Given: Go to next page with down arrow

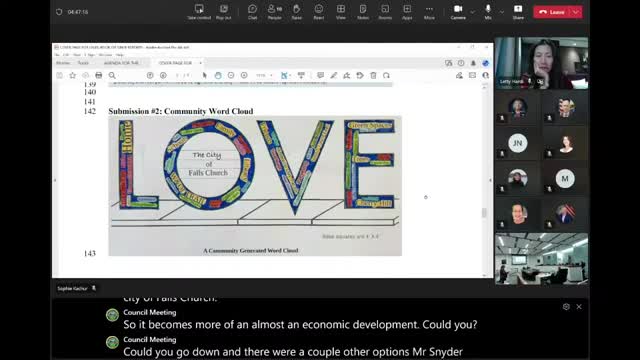Looking at the screenshot, I should (163, 76).
